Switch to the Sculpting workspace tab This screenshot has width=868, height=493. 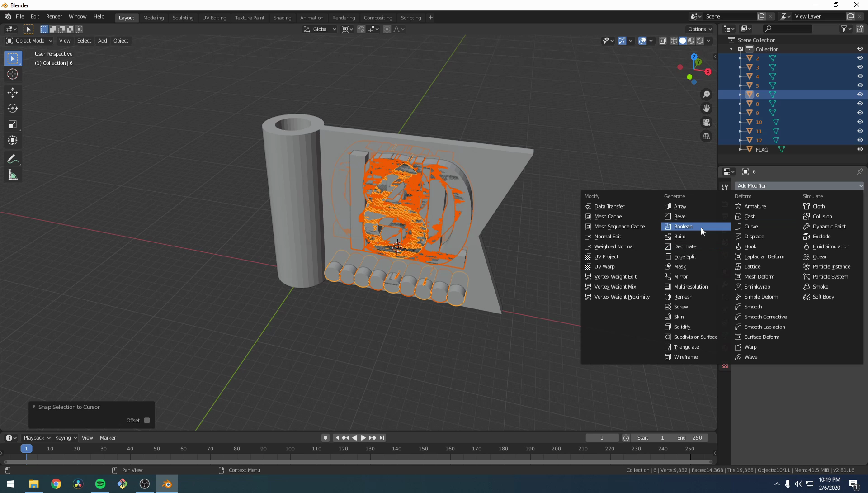point(183,18)
